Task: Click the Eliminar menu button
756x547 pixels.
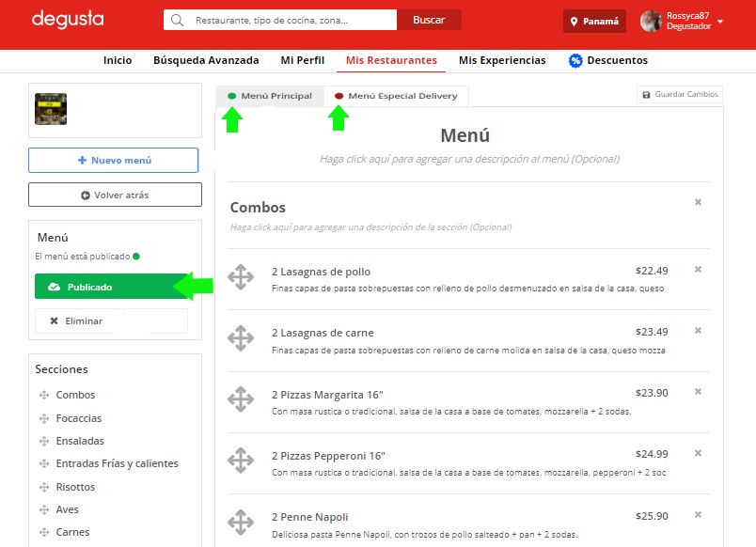Action: coord(111,321)
